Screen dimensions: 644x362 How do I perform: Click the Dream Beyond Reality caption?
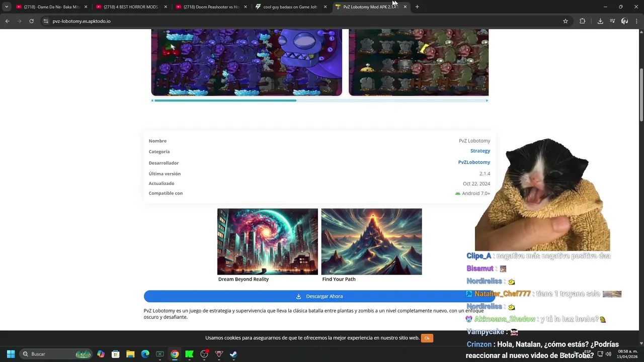pyautogui.click(x=244, y=279)
